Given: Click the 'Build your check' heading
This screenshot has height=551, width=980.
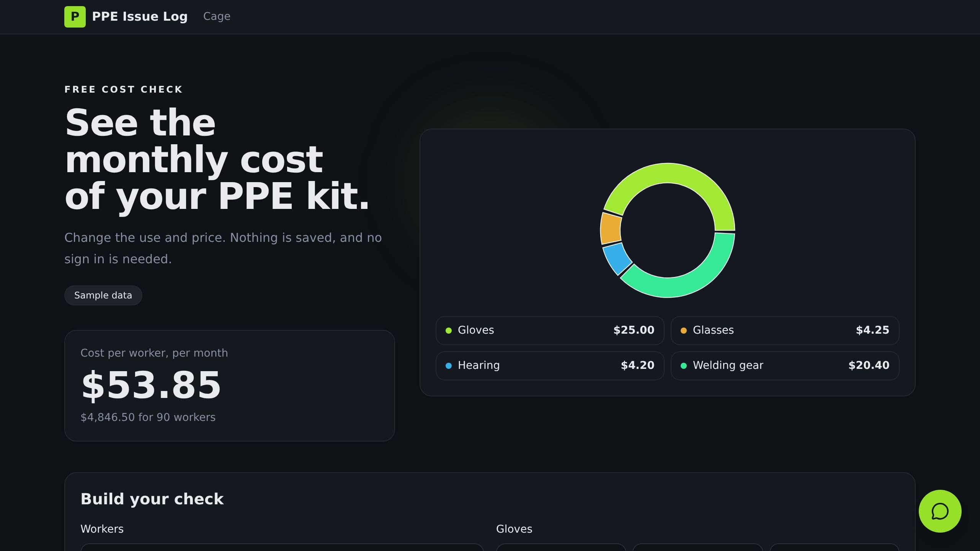Looking at the screenshot, I should click(x=152, y=499).
